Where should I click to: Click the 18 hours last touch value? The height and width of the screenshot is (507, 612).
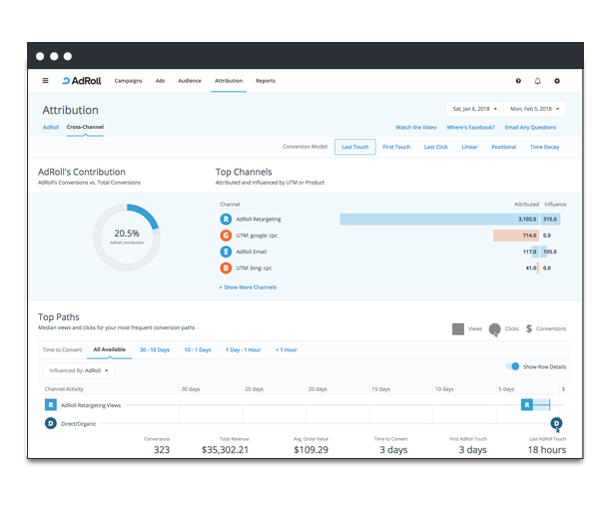547,450
